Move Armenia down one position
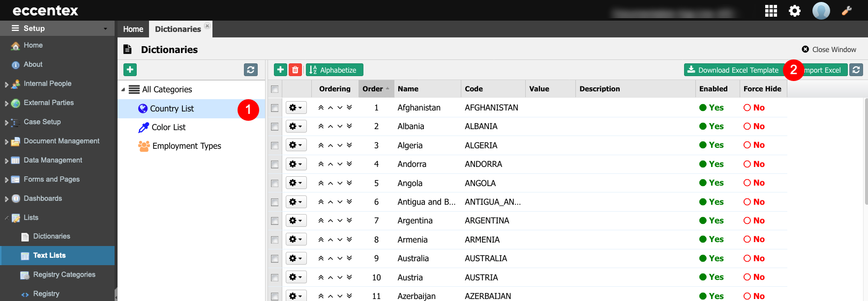This screenshot has height=301, width=868. [x=340, y=240]
